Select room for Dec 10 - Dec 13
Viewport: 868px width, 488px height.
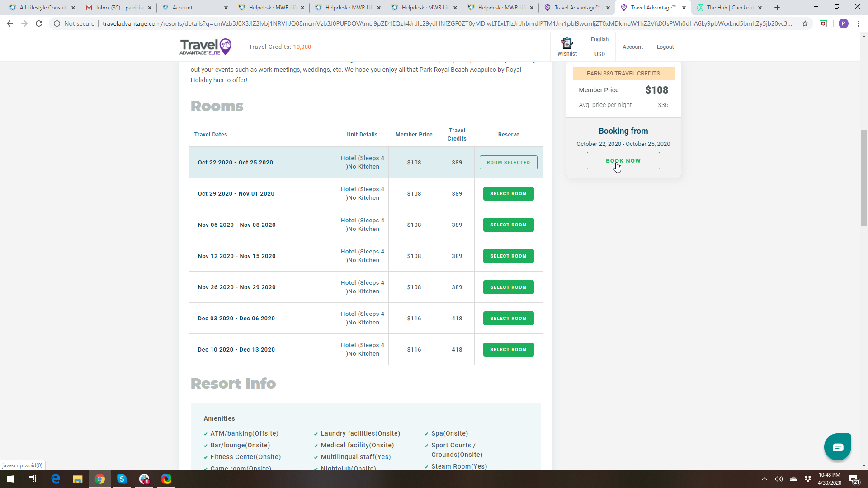(508, 349)
